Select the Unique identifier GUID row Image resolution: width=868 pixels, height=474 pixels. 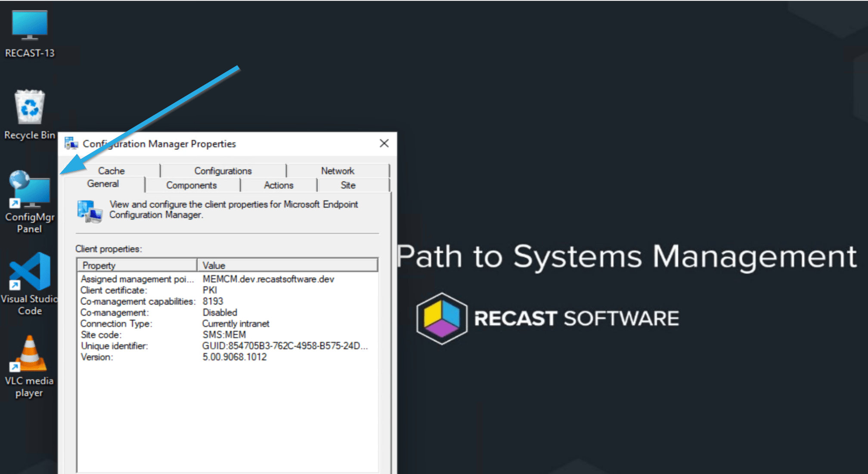tap(115, 346)
